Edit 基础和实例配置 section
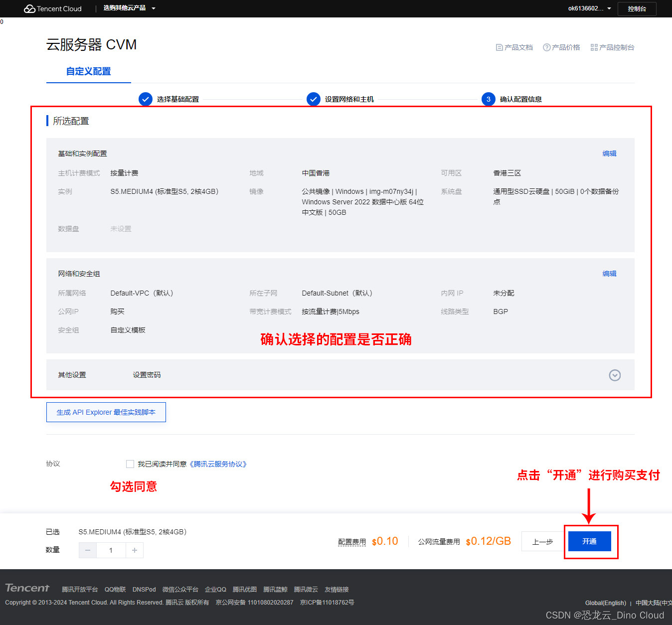 [x=609, y=154]
